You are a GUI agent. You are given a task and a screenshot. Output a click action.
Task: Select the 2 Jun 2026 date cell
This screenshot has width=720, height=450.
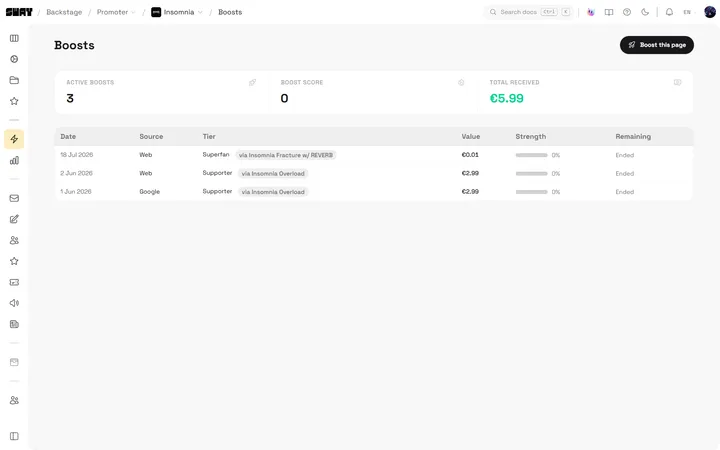[x=76, y=173]
